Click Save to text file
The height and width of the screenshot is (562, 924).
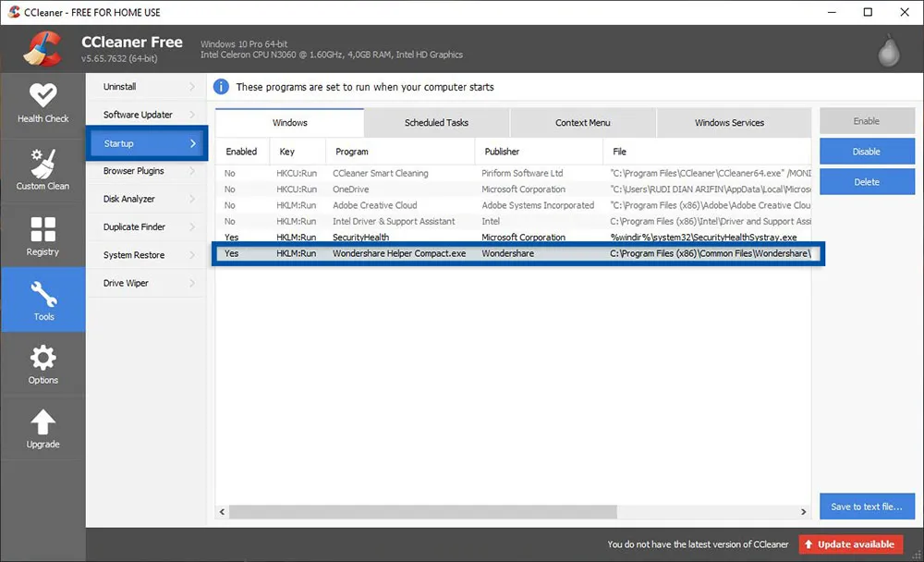coord(867,506)
